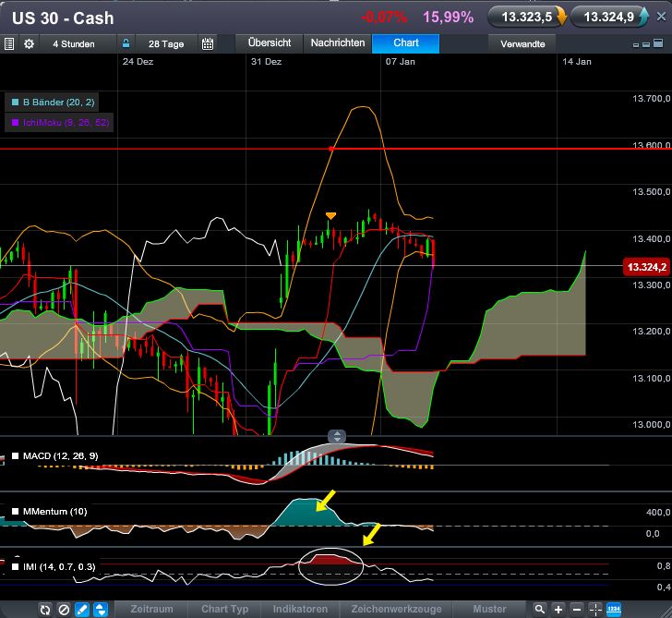Click the sell price button 13.323,5
Screen dimensions: 672x618
pos(527,18)
